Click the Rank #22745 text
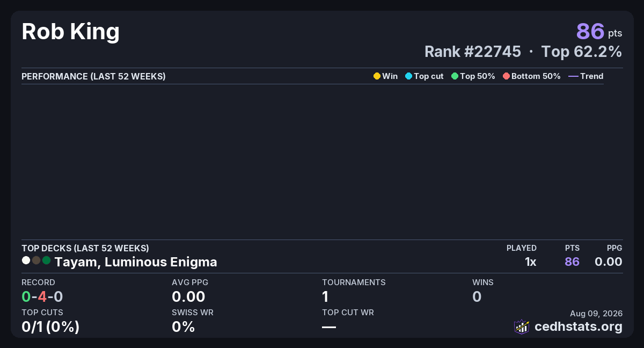The image size is (644, 348). click(x=473, y=52)
